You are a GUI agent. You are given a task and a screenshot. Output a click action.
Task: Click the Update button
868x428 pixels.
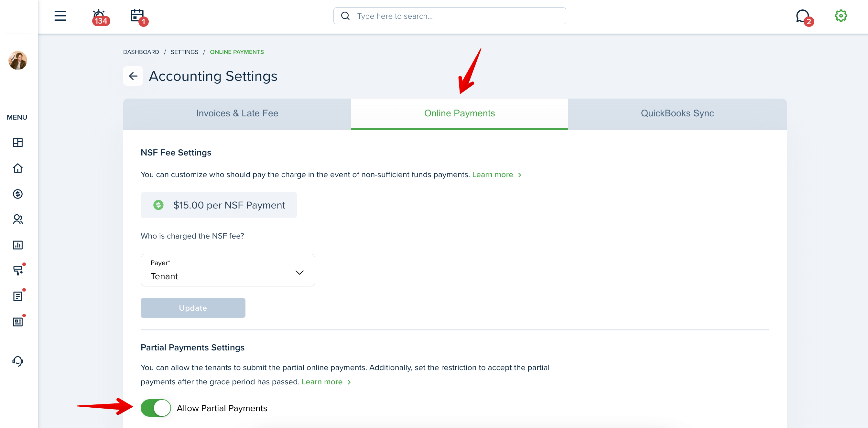[193, 307]
